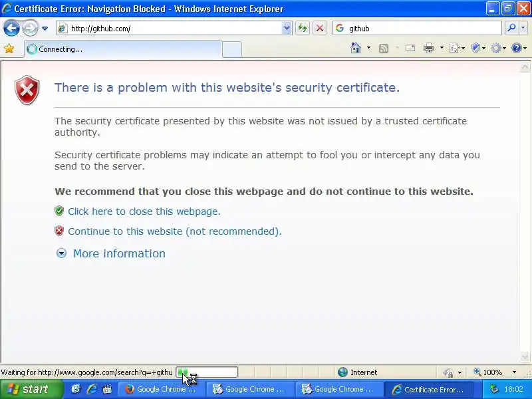Launch Internet Explorer from Quick Launch
The image size is (532, 399).
(92, 389)
